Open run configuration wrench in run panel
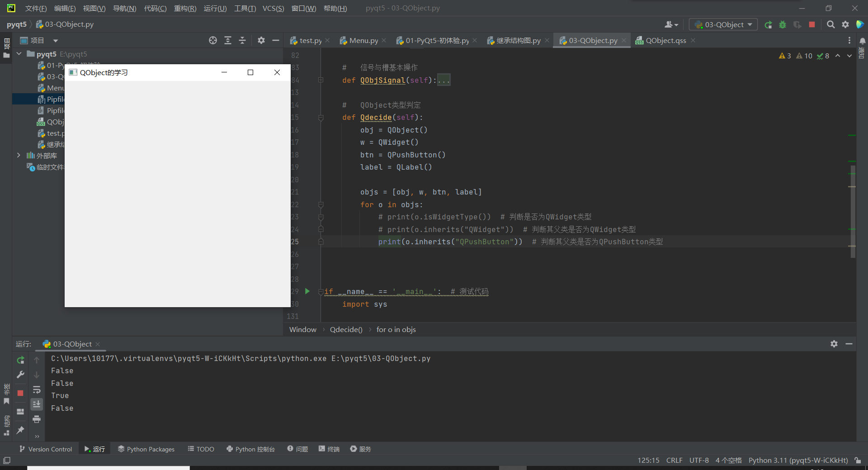The width and height of the screenshot is (868, 470). (20, 375)
